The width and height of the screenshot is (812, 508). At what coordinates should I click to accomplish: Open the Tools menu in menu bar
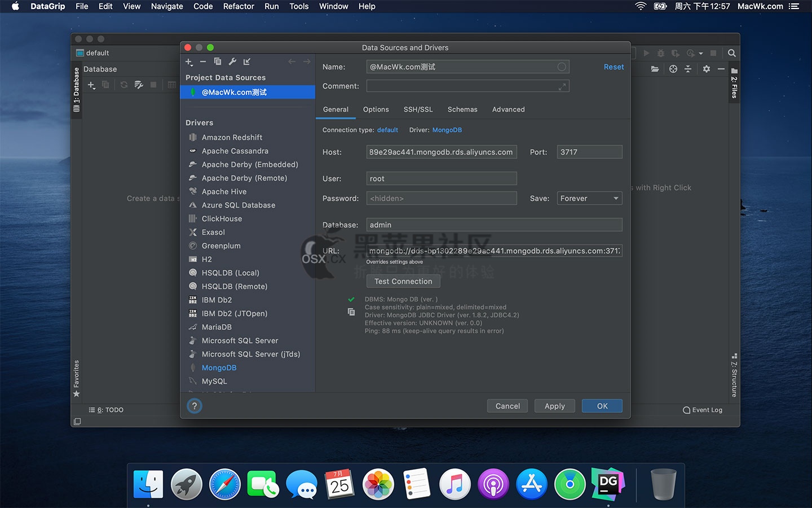pyautogui.click(x=299, y=6)
